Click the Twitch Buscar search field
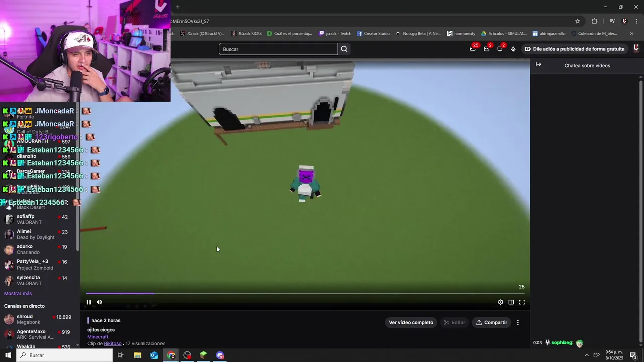 pyautogui.click(x=278, y=49)
